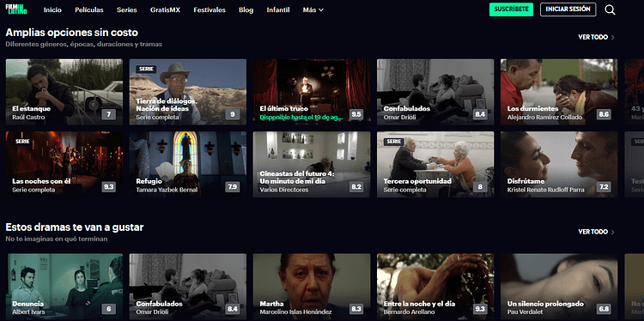Click the INICIAR SESIÓN button
The height and width of the screenshot is (321, 644).
(568, 9)
